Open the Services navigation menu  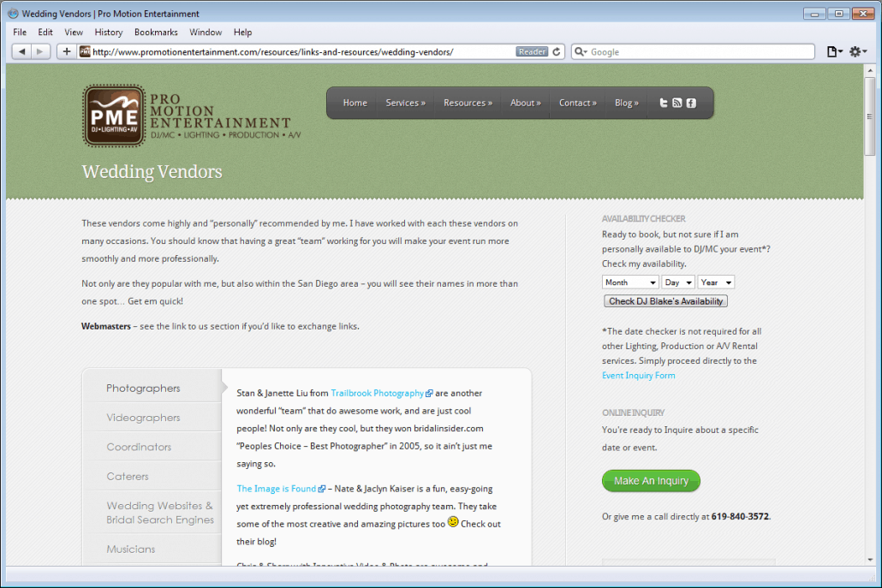pos(405,103)
